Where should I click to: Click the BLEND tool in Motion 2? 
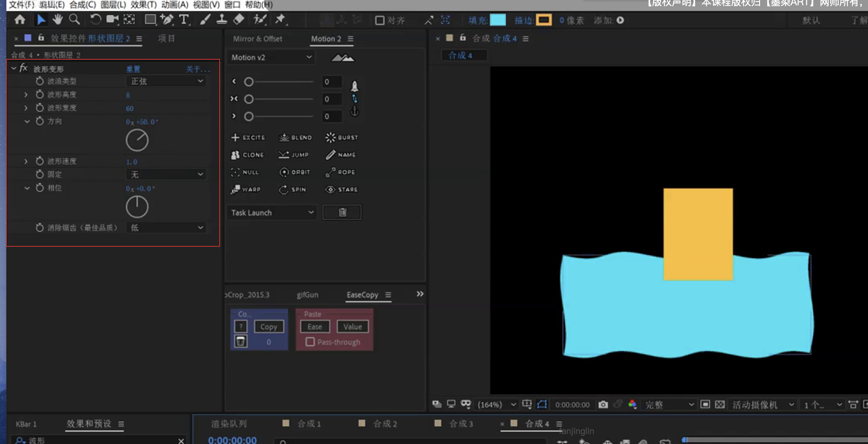[x=296, y=137]
